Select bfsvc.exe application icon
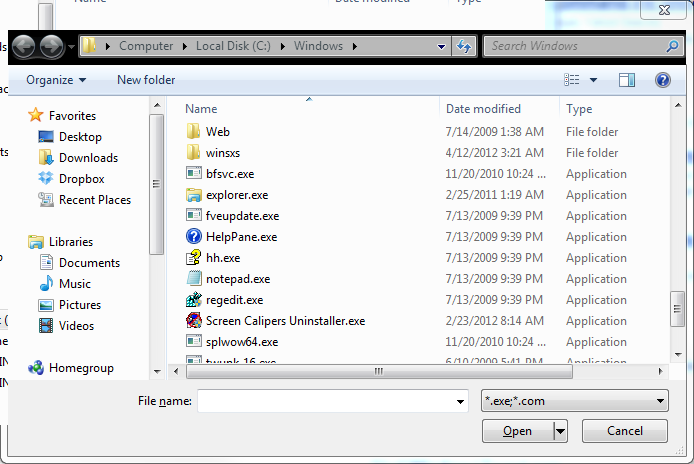Viewport: 694px width, 464px height. (193, 173)
